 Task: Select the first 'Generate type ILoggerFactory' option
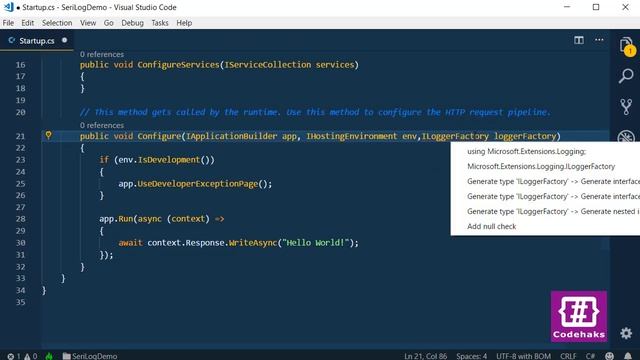pyautogui.click(x=553, y=181)
